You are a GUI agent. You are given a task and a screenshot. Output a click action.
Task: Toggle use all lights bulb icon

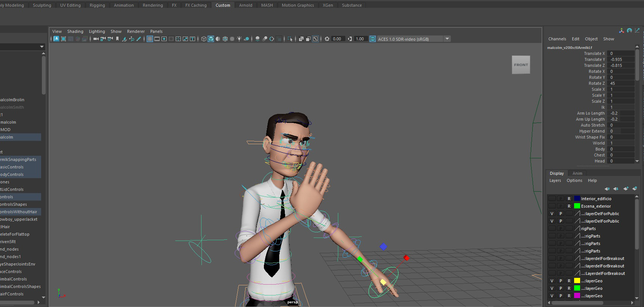(239, 39)
